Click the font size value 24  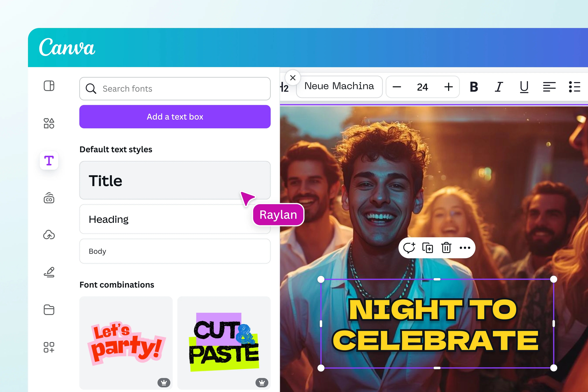[x=422, y=87]
